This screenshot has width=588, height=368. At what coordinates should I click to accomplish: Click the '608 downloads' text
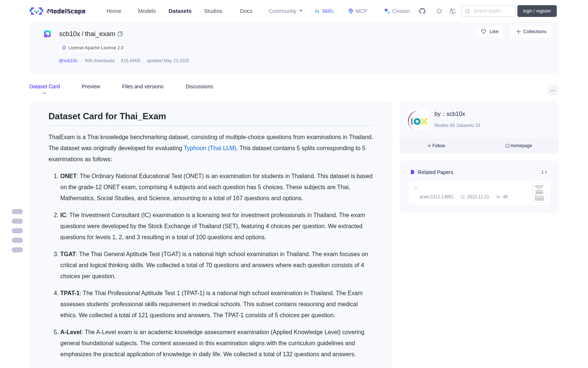pos(100,61)
